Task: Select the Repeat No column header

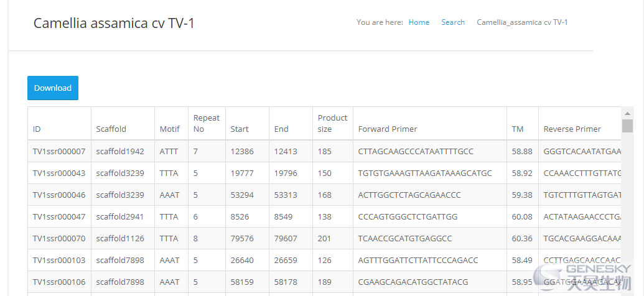Action: (x=207, y=124)
